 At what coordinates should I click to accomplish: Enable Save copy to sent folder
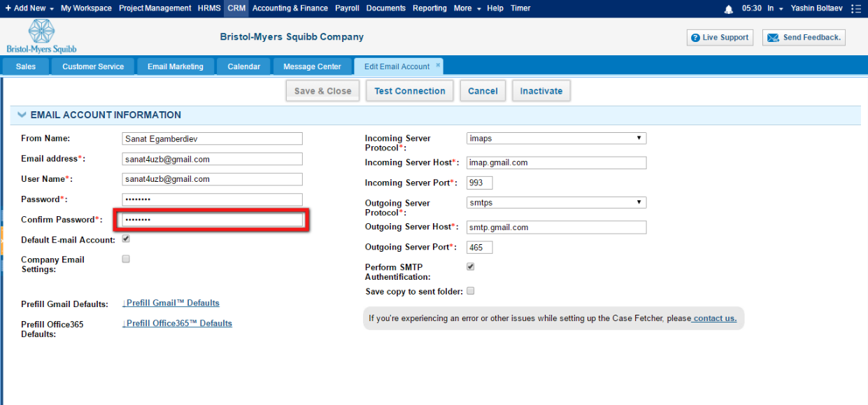click(x=471, y=291)
